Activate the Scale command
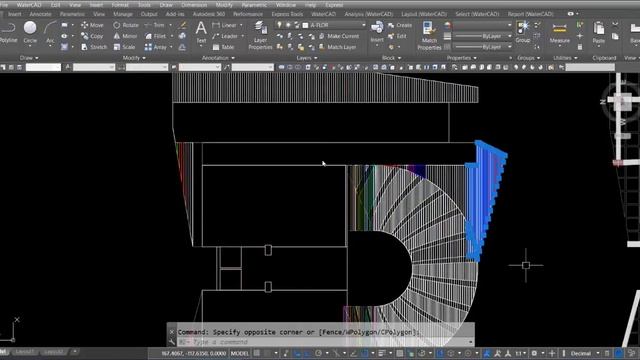Image resolution: width=640 pixels, height=360 pixels. tap(124, 47)
